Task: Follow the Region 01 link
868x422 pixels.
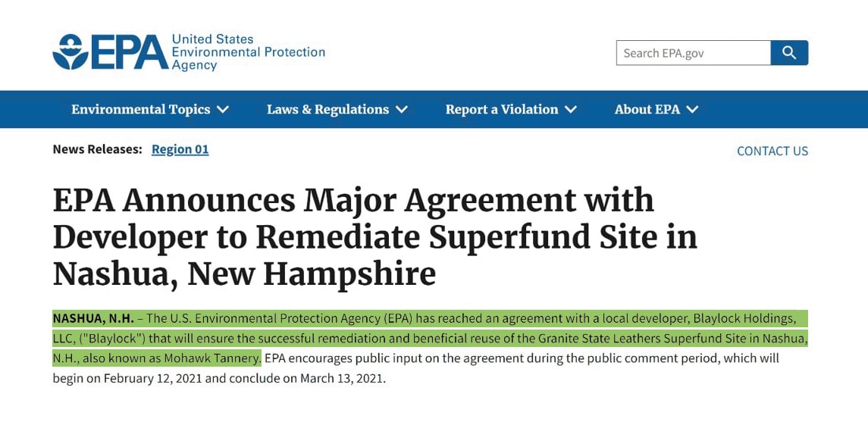Action: [180, 149]
